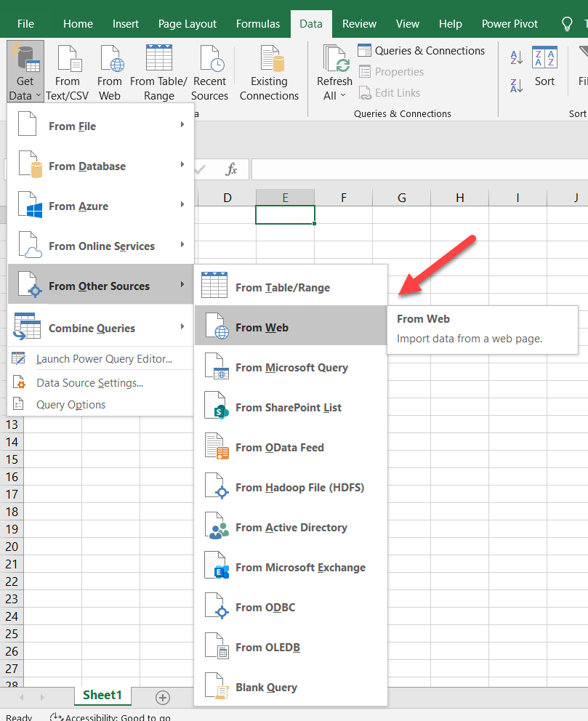Launch Power Query Editor
The width and height of the screenshot is (588, 721).
coord(104,359)
